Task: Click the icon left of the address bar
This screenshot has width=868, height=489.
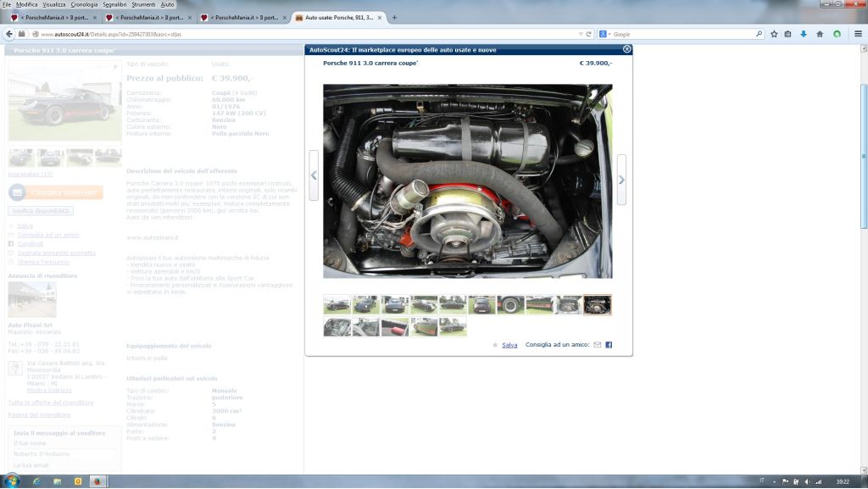Action: coord(21,34)
